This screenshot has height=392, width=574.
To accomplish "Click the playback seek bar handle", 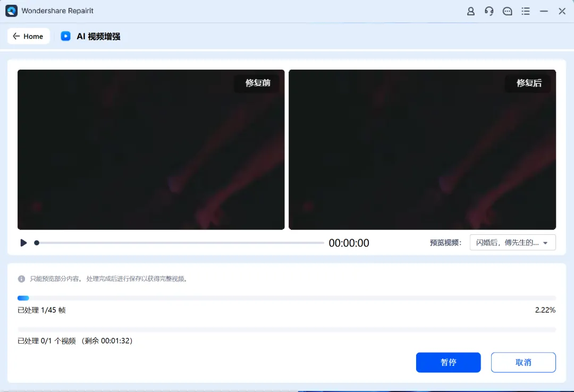I will (x=37, y=243).
